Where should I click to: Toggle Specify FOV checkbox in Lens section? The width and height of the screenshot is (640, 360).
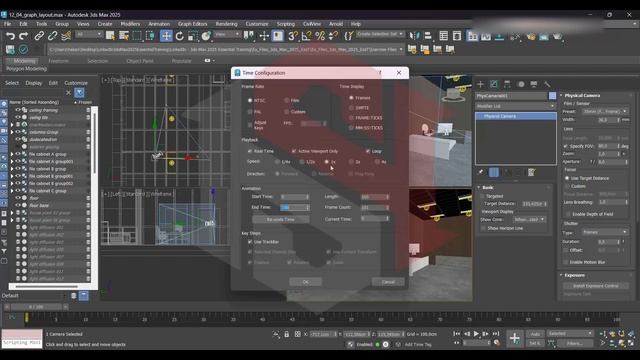coord(566,146)
